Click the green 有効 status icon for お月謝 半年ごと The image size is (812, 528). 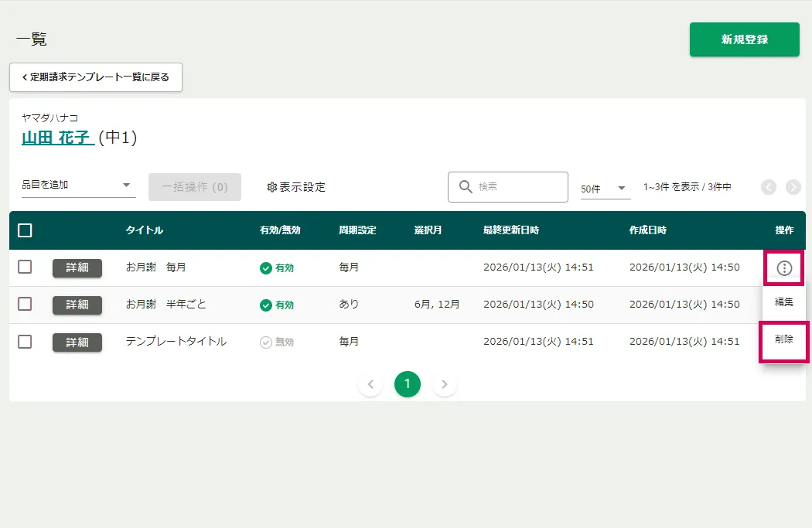pyautogui.click(x=266, y=305)
